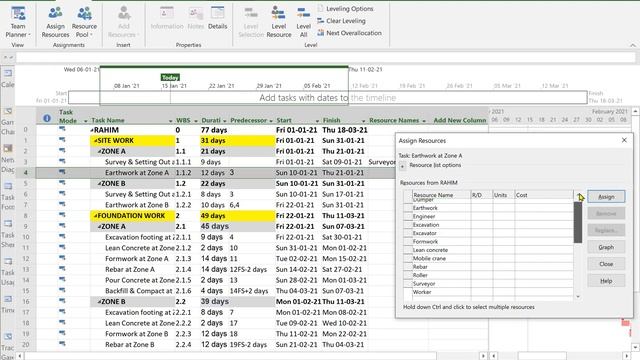Expand Resource list options in the dialog
The width and height of the screenshot is (640, 360).
click(402, 166)
